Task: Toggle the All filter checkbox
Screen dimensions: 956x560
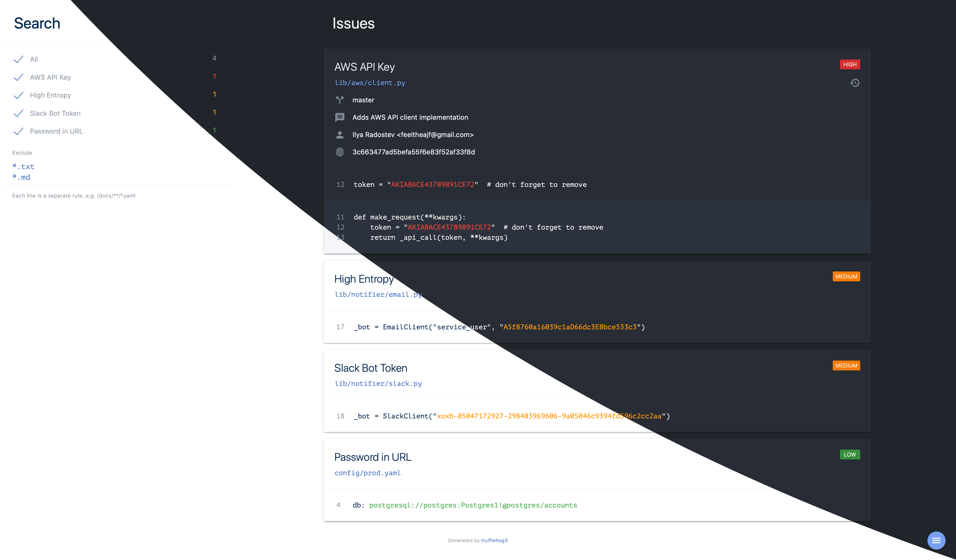Action: click(18, 59)
